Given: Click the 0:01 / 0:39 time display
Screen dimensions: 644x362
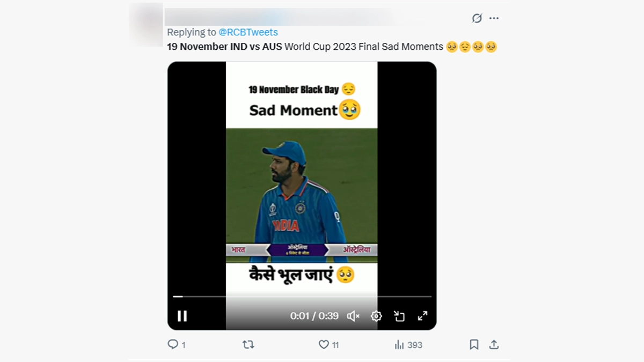Looking at the screenshot, I should click(314, 316).
